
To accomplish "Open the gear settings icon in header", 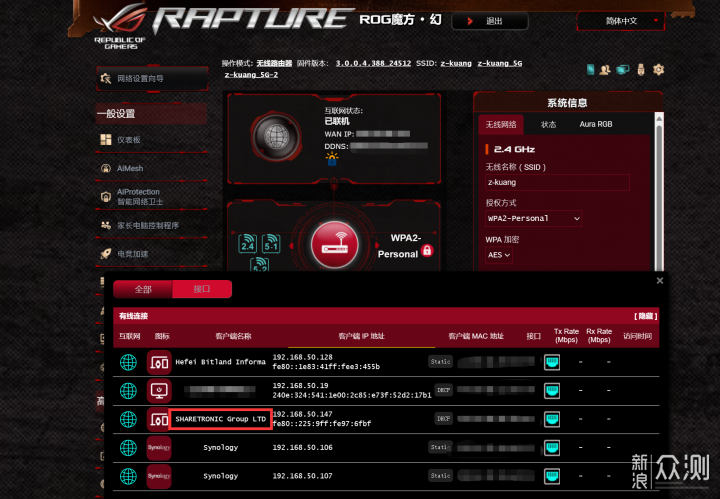I will (x=658, y=70).
